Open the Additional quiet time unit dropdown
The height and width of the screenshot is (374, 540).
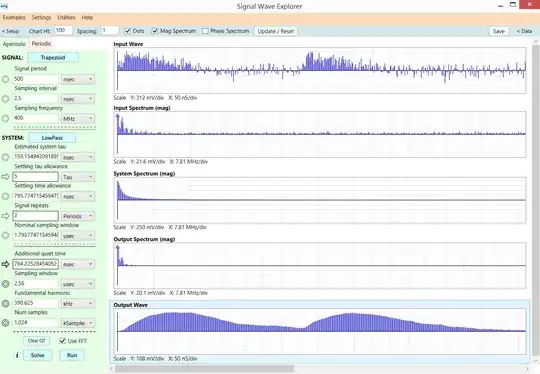click(x=77, y=264)
